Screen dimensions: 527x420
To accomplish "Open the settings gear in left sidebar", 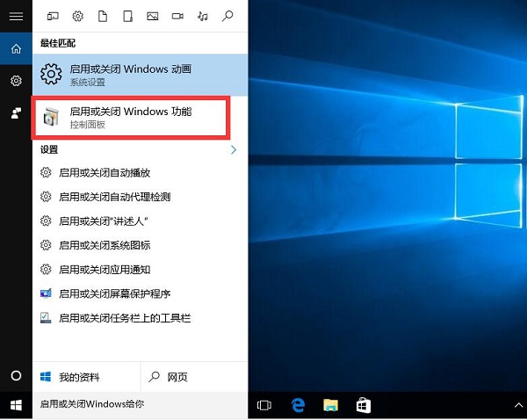I will pyautogui.click(x=16, y=81).
